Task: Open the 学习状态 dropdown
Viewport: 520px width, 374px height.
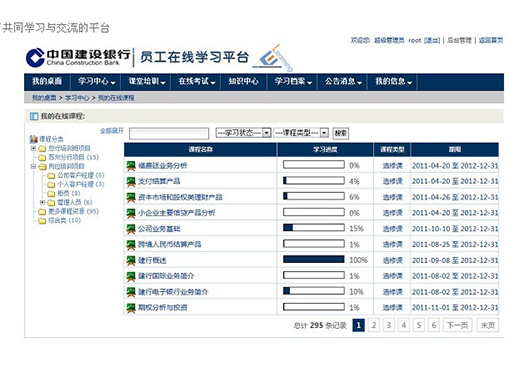Action: pyautogui.click(x=243, y=133)
